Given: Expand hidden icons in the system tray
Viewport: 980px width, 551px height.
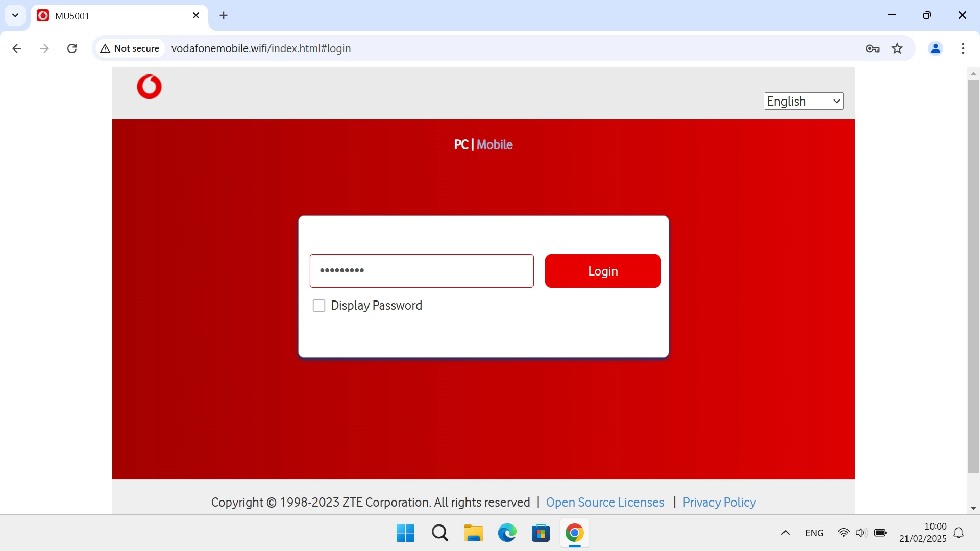Looking at the screenshot, I should coord(786,533).
